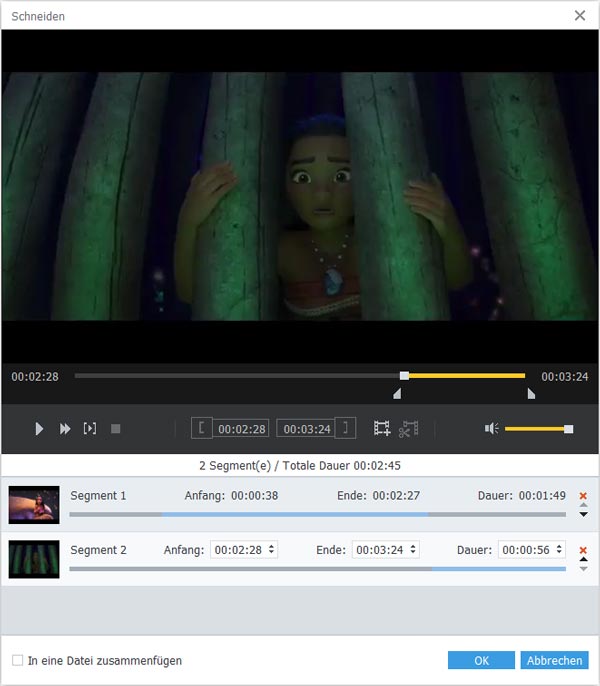Select Segment 2 thumbnail
The image size is (600, 686).
coord(34,559)
